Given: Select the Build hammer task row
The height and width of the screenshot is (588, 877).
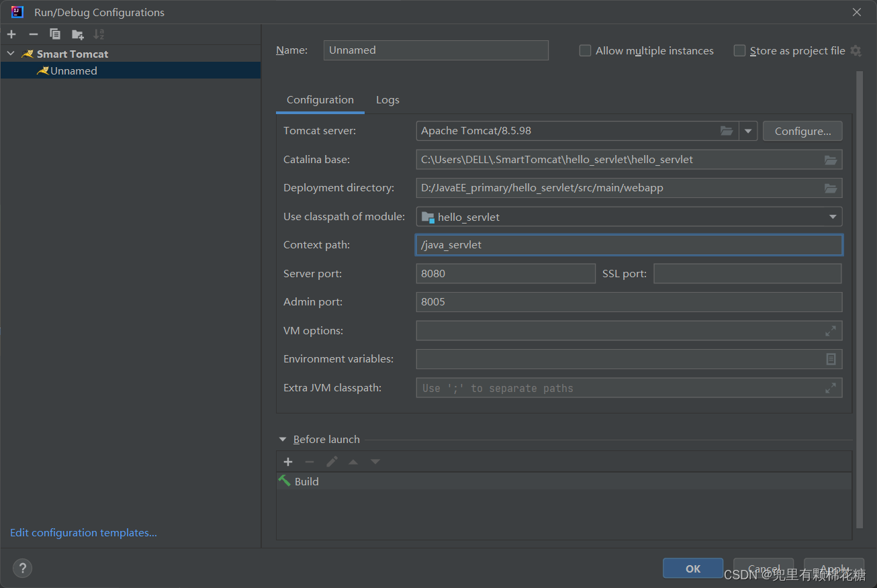Looking at the screenshot, I should point(564,481).
